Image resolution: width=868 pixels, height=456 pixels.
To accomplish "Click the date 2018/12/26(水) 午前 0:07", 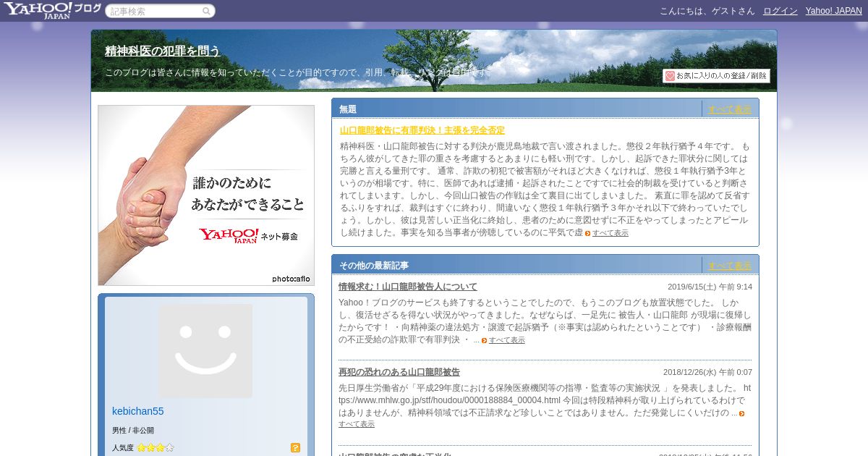I will [x=707, y=372].
